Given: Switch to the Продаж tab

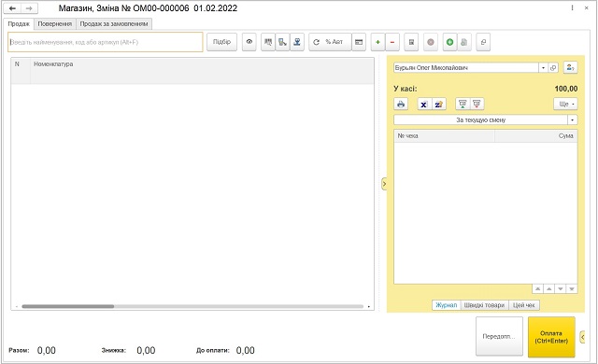Looking at the screenshot, I should (19, 23).
